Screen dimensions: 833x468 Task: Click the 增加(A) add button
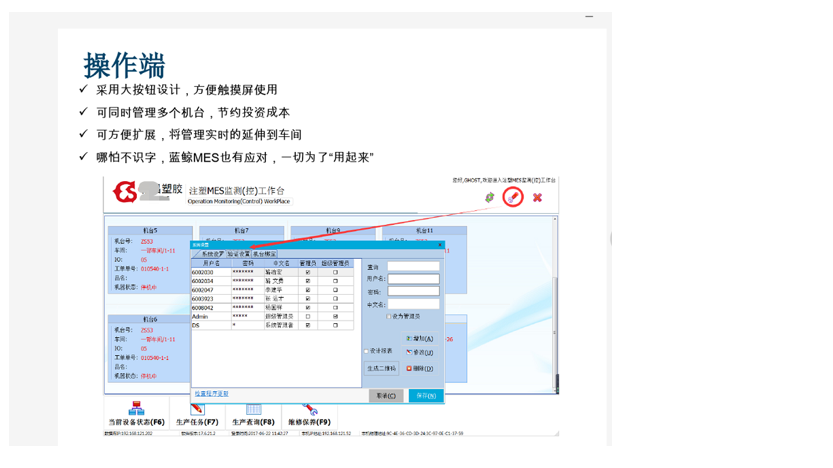click(420, 340)
